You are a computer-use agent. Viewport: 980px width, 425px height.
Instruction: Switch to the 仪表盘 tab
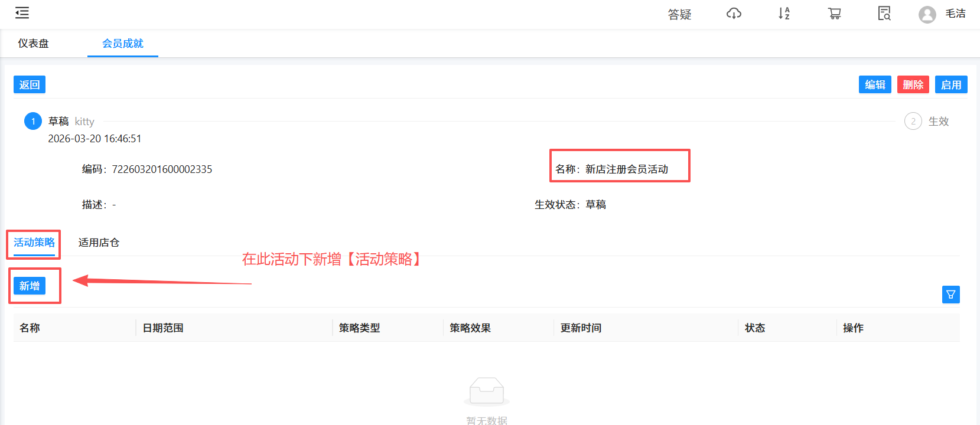point(33,44)
